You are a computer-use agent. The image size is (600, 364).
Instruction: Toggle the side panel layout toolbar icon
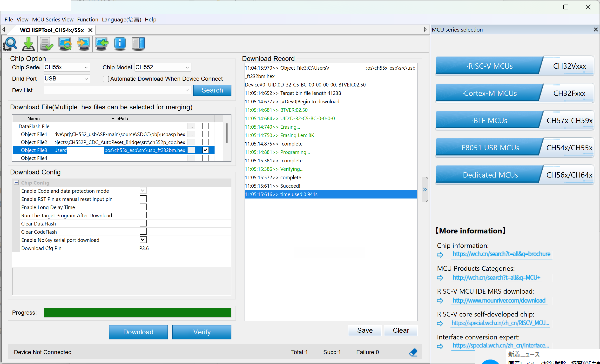coord(138,44)
